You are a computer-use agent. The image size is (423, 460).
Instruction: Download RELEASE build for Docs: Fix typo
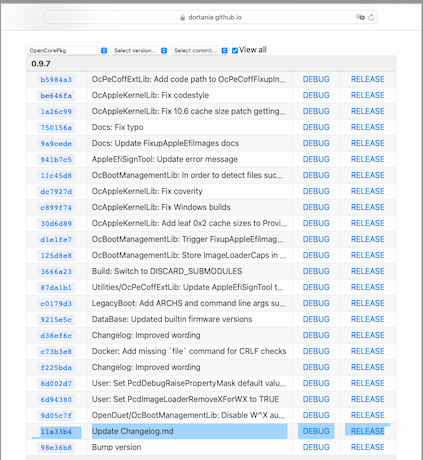point(367,127)
